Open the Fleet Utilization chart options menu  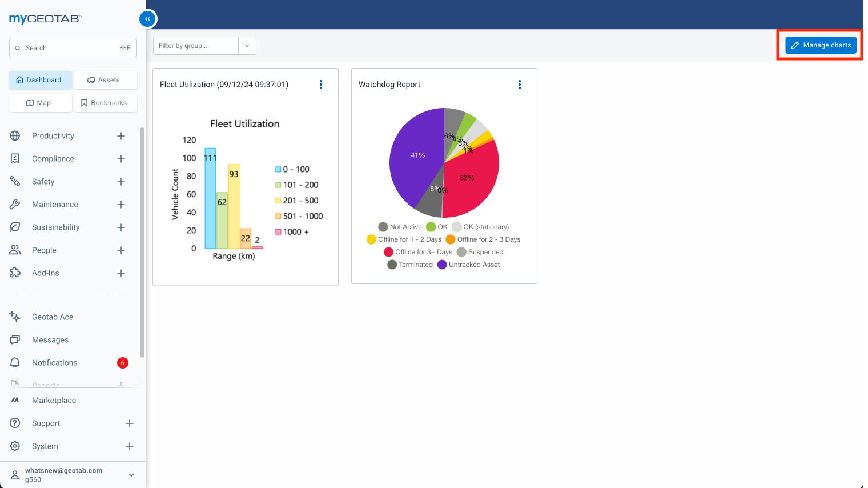pos(321,84)
